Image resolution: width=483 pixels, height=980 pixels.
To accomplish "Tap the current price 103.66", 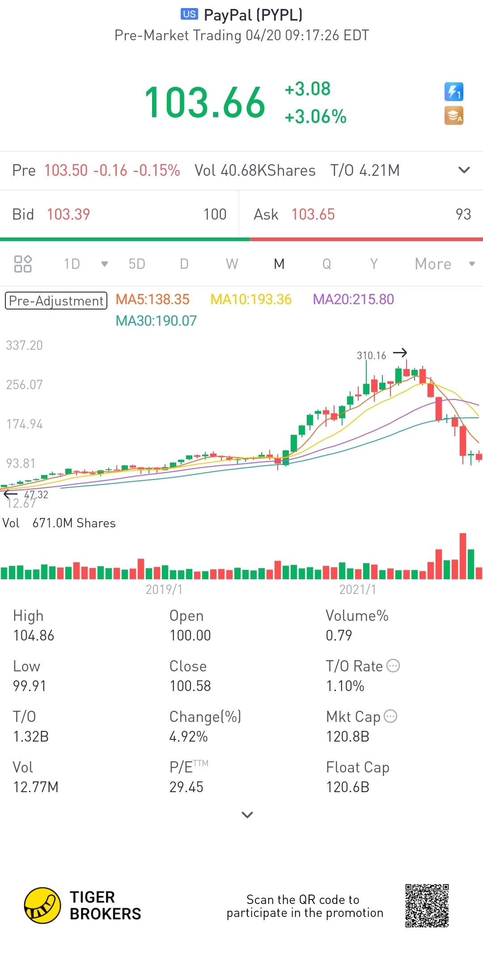I will point(205,103).
